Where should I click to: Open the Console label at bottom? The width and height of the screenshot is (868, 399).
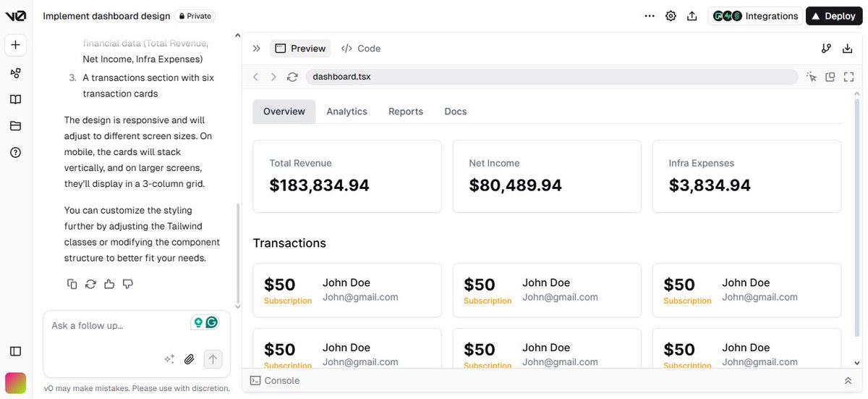(275, 380)
